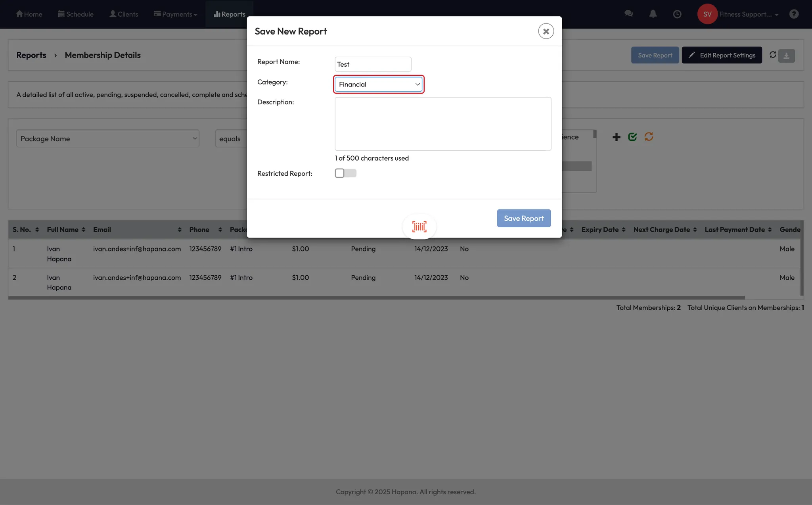Screen dimensions: 812x505
Task: Click the Description text area
Action: point(442,124)
